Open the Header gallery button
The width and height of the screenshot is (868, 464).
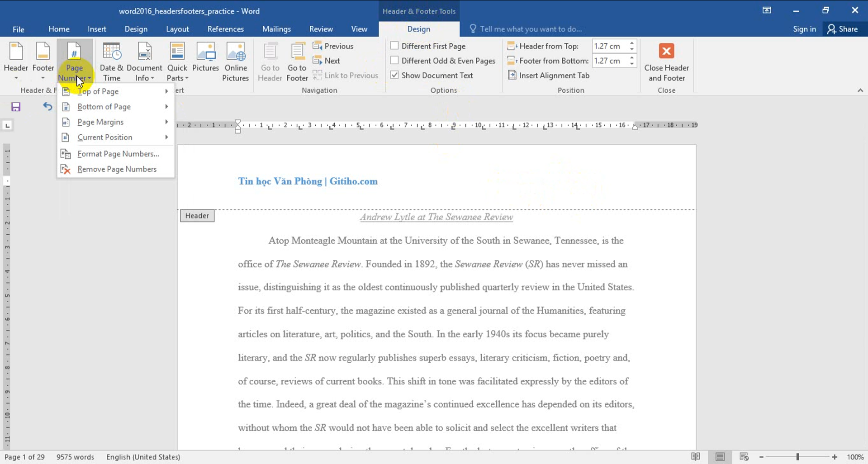pos(16,61)
